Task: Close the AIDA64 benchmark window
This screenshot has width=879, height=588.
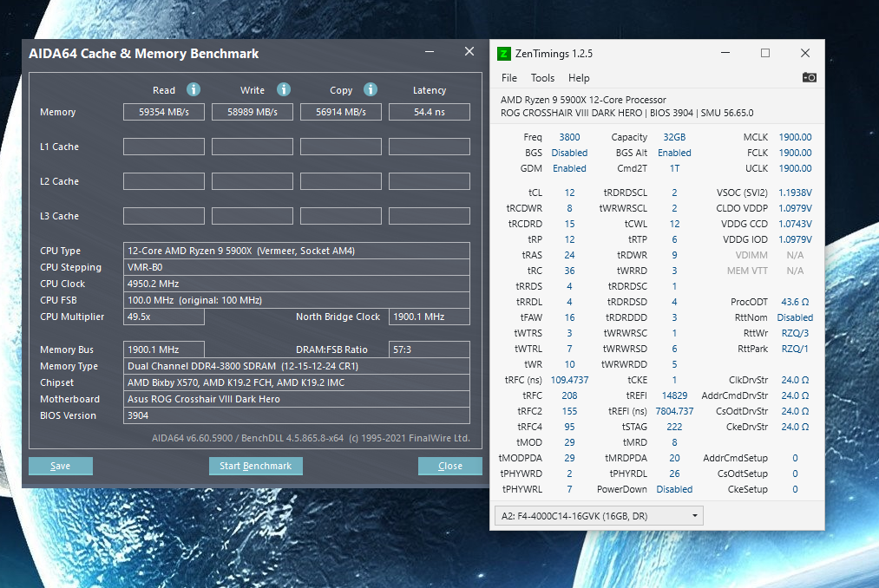Action: 469,52
